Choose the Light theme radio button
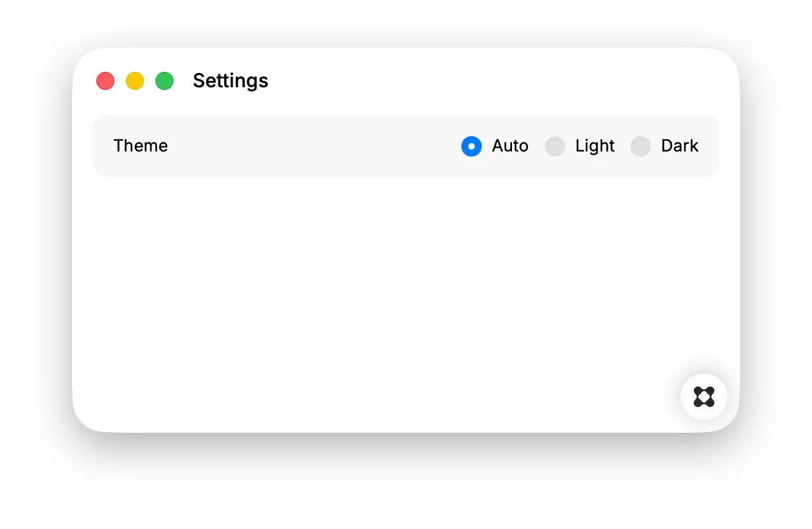This screenshot has height=529, width=812. pyautogui.click(x=555, y=146)
